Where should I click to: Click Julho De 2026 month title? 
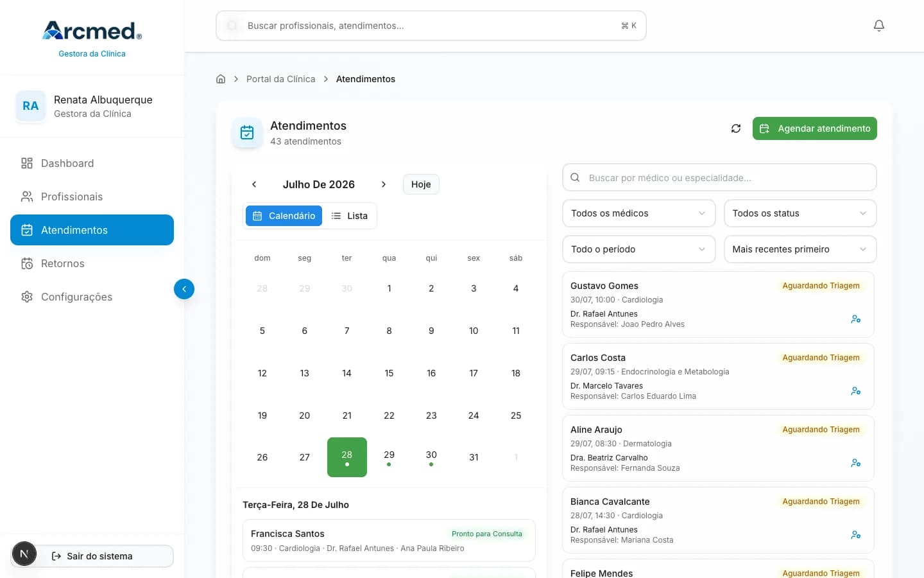pos(319,184)
